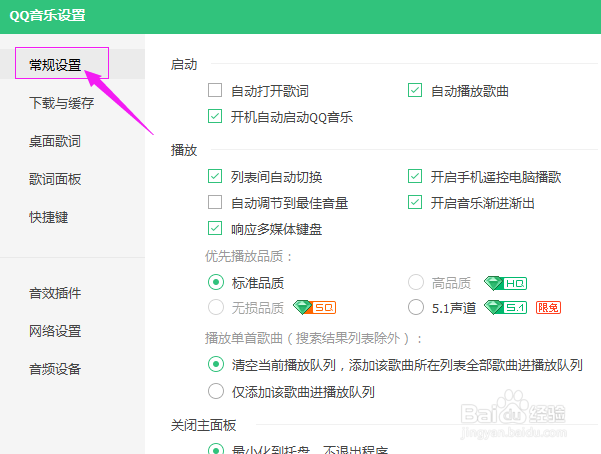The width and height of the screenshot is (601, 454).
Task: Select 清空当前播放队列 radio option
Action: pos(216,364)
